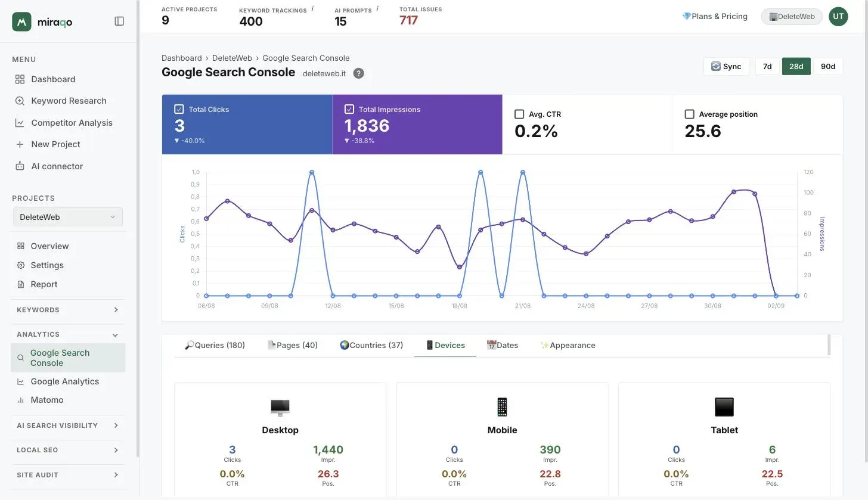Click the Sync button
The width and height of the screenshot is (868, 500).
(726, 66)
